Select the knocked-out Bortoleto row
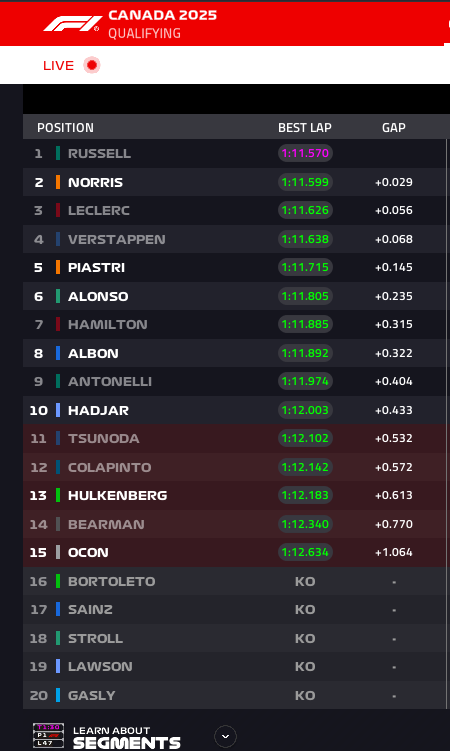Viewport: 450px width, 751px height. coord(235,581)
